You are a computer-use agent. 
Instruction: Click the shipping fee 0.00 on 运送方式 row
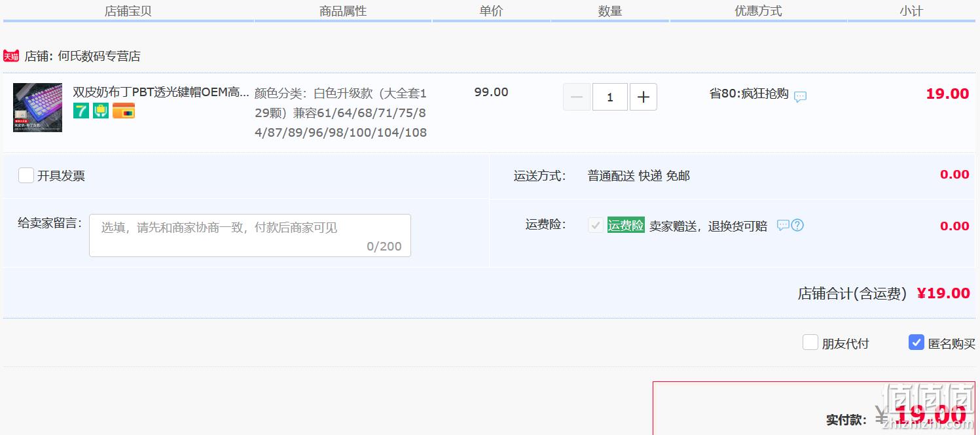tap(954, 175)
